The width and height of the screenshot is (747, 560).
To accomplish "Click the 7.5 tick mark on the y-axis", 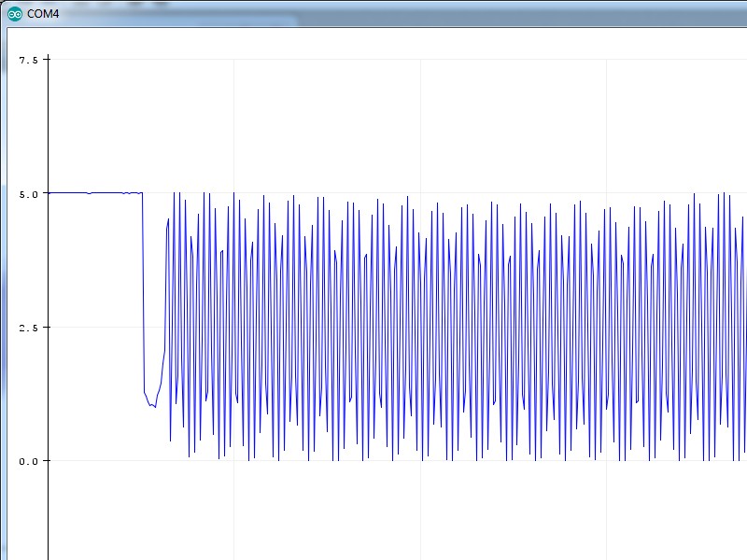I will 46,60.
